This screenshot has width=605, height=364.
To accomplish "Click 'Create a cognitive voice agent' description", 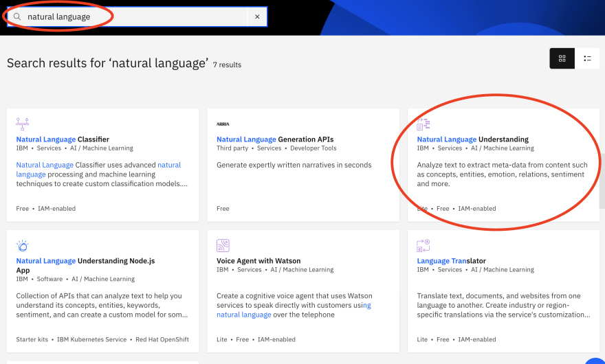I will (294, 305).
